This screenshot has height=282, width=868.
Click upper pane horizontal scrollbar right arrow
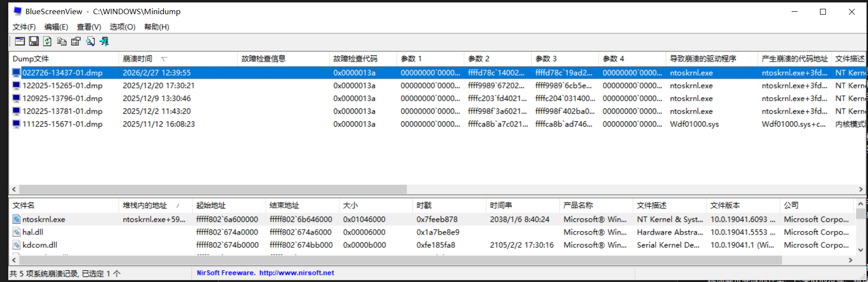point(861,189)
